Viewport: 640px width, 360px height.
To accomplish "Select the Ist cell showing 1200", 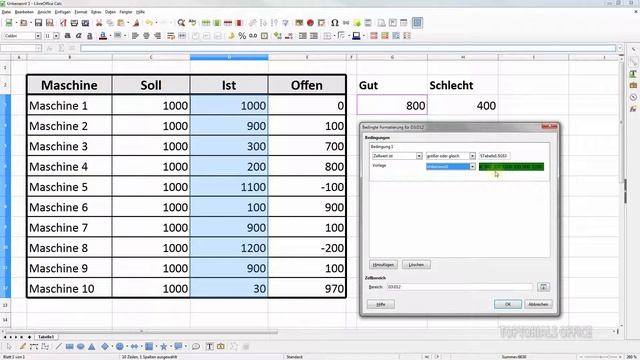I will click(229, 248).
